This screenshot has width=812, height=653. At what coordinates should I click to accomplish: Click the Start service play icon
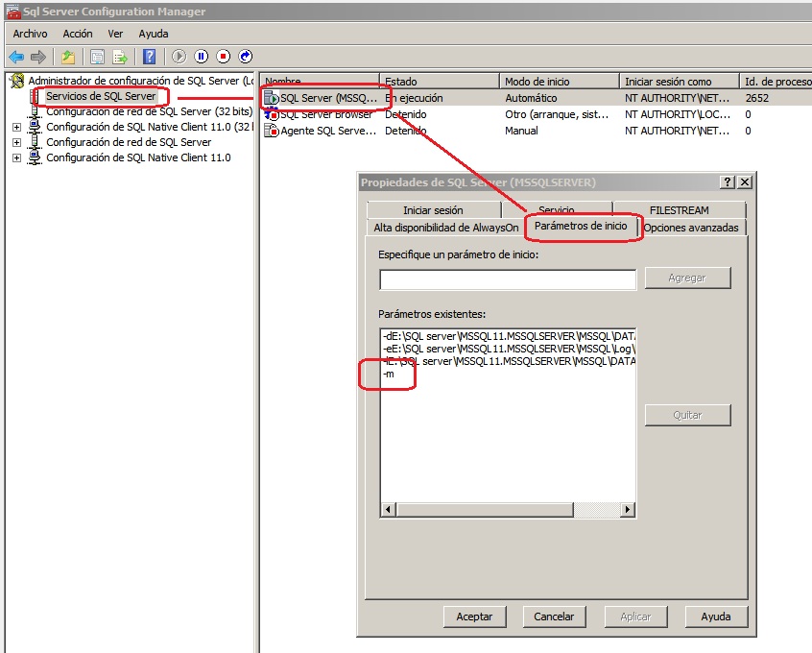click(x=180, y=56)
